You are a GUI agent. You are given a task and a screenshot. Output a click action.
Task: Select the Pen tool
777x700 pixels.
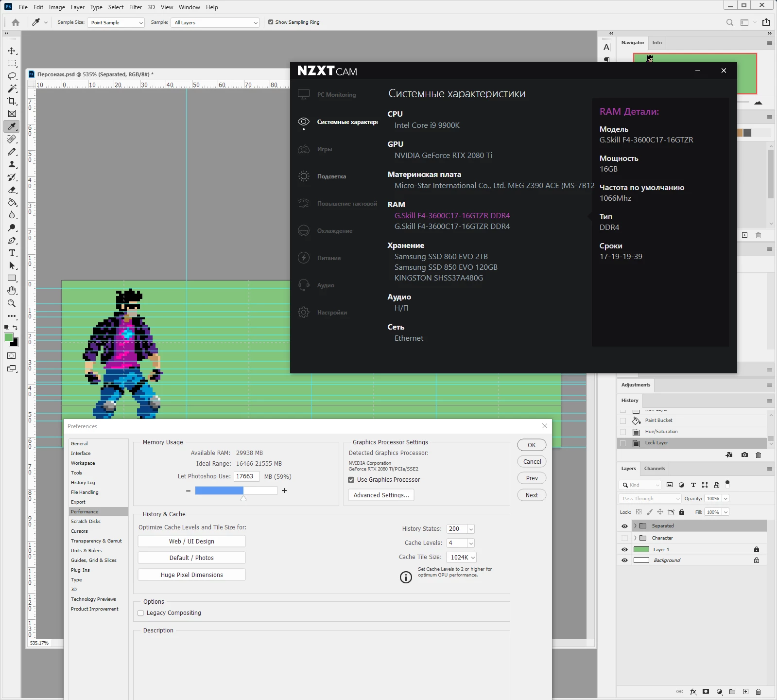click(x=12, y=241)
